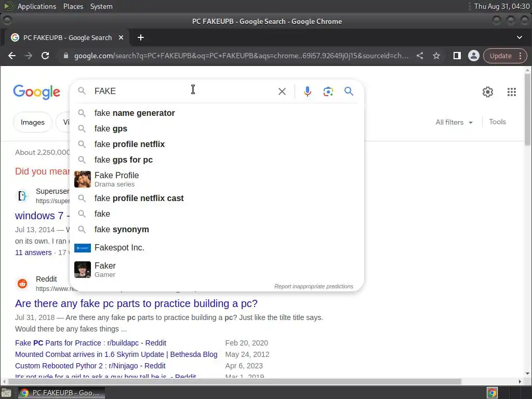Viewport: 532px width, 399px height.
Task: Click the taskbar PC FAKEUPB Chrome window button
Action: click(61, 393)
